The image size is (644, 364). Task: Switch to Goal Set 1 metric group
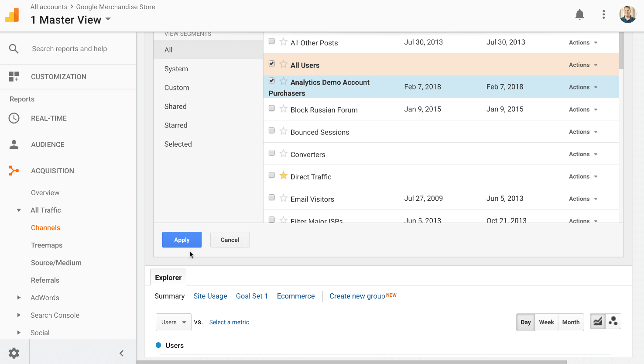[x=252, y=296]
